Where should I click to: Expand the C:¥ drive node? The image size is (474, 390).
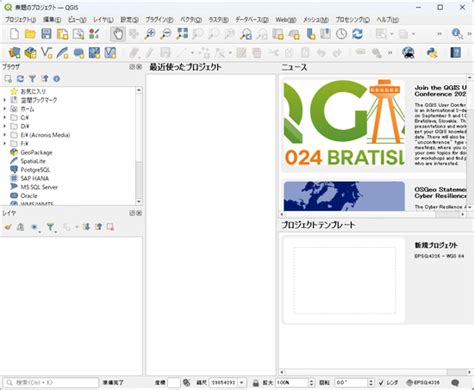point(5,117)
